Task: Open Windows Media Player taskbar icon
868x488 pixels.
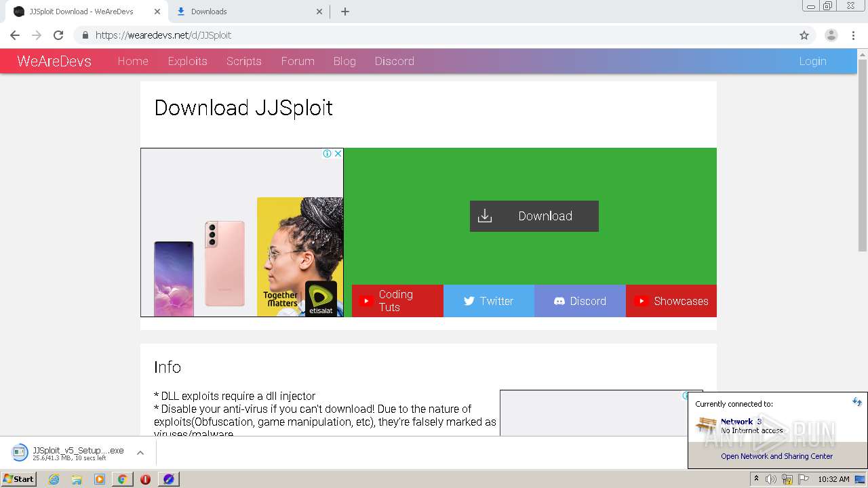Action: click(x=100, y=479)
